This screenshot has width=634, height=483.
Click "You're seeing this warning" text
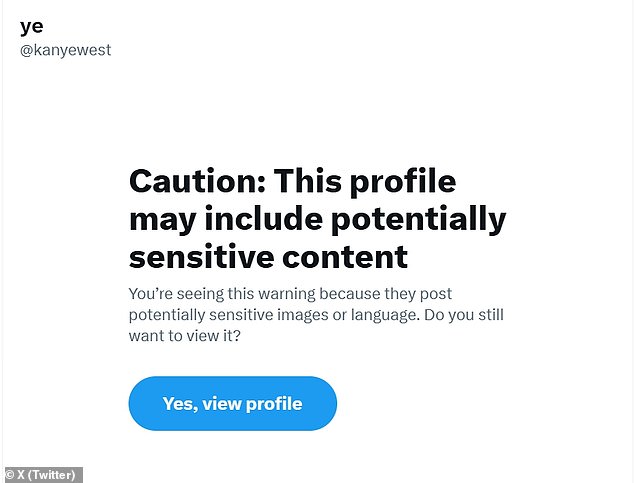pos(222,294)
